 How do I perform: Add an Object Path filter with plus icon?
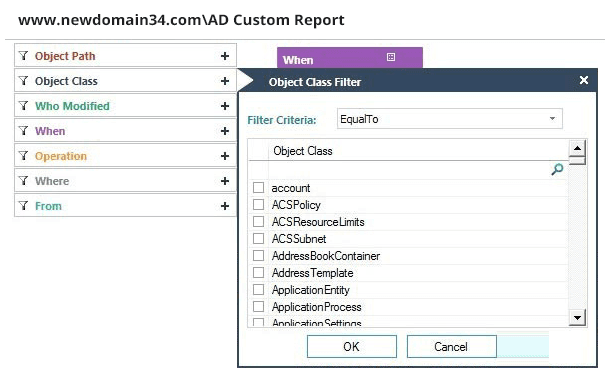(x=225, y=56)
